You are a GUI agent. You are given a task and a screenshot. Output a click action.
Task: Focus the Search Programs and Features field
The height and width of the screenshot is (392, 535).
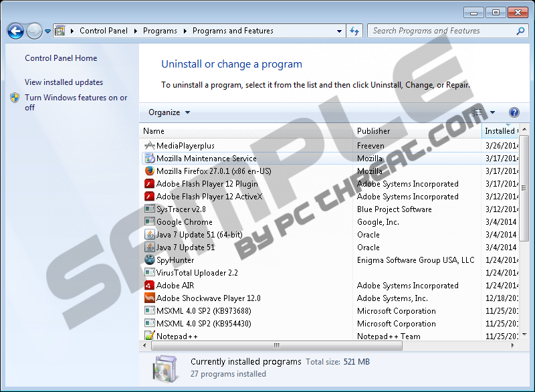pos(441,31)
